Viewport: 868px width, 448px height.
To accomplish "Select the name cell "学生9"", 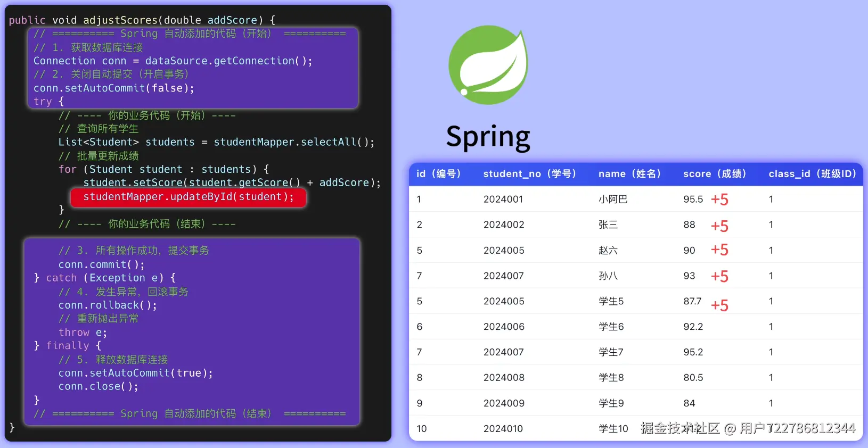I will point(611,403).
